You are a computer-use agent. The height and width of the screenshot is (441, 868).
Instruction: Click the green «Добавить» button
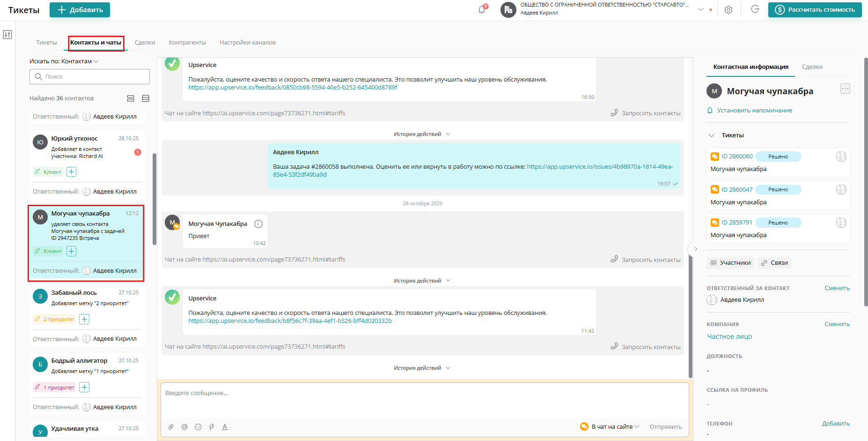[x=80, y=9]
